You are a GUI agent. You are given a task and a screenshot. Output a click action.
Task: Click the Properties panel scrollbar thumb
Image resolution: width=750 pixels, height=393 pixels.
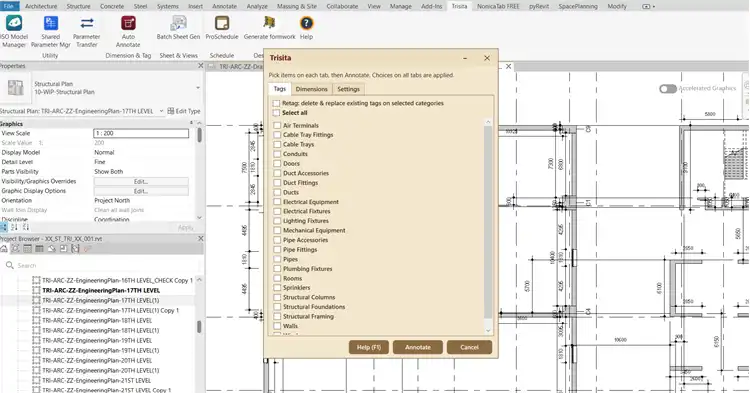[199, 135]
